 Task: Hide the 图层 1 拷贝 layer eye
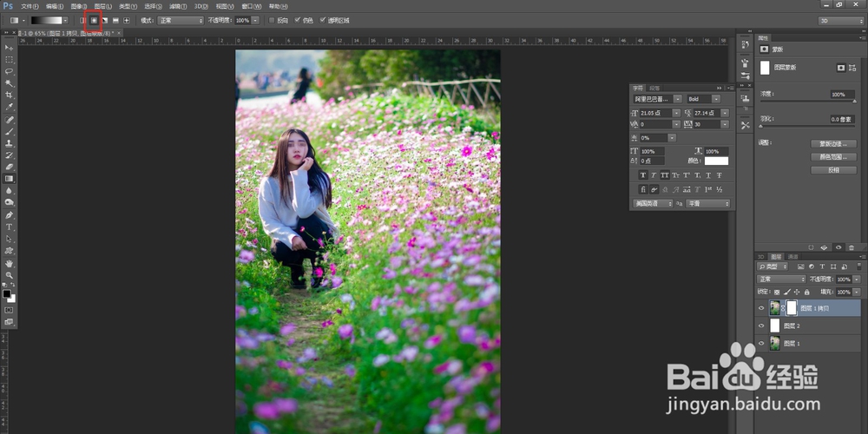tap(762, 308)
